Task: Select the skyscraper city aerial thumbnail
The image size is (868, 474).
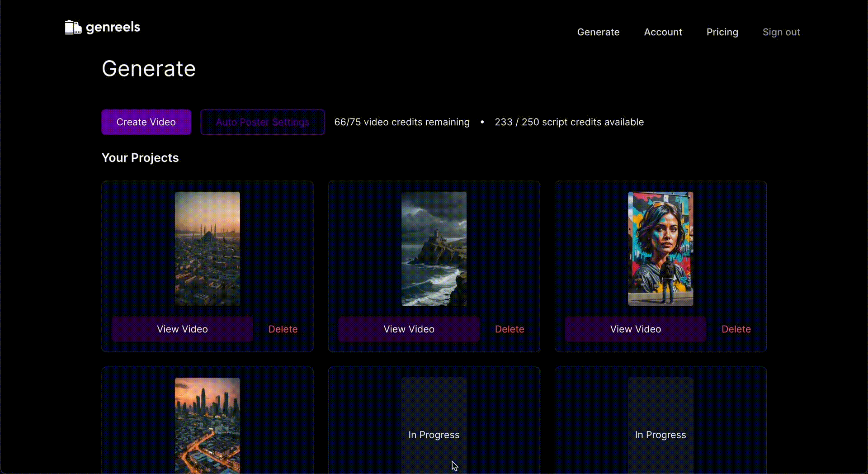Action: click(208, 425)
